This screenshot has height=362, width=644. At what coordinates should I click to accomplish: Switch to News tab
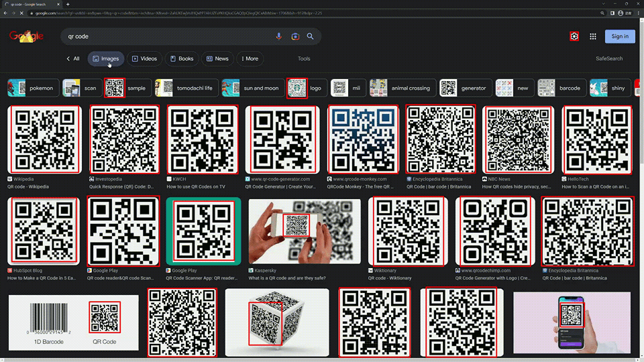(x=217, y=59)
